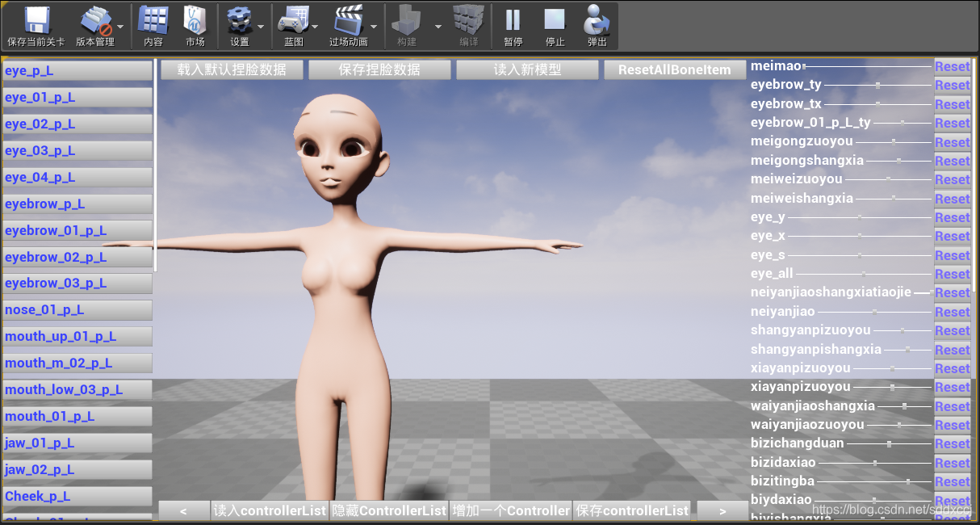
Task: Open the Content (内容) browser icon
Action: tap(153, 20)
